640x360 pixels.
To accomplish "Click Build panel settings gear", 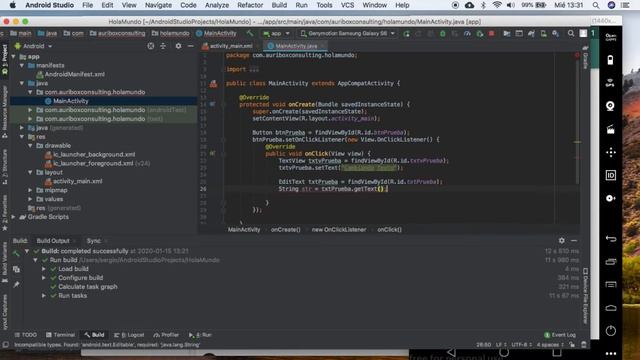I will [562, 241].
